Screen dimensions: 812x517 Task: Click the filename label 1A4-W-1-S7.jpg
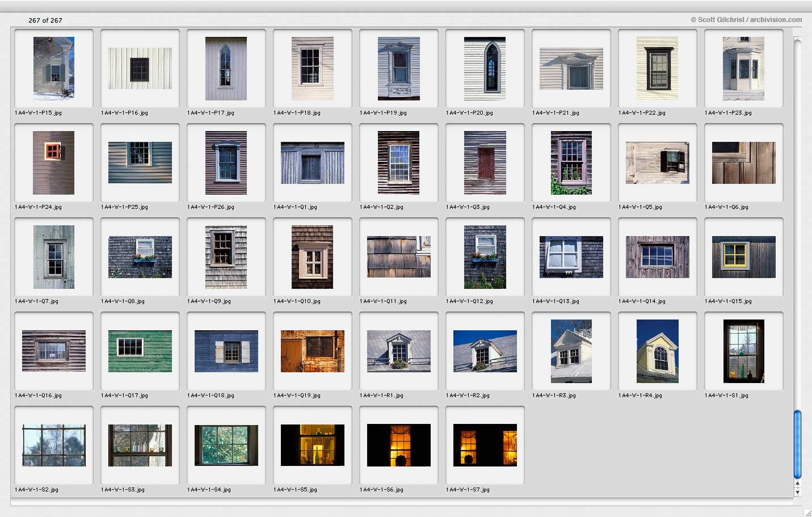click(468, 490)
